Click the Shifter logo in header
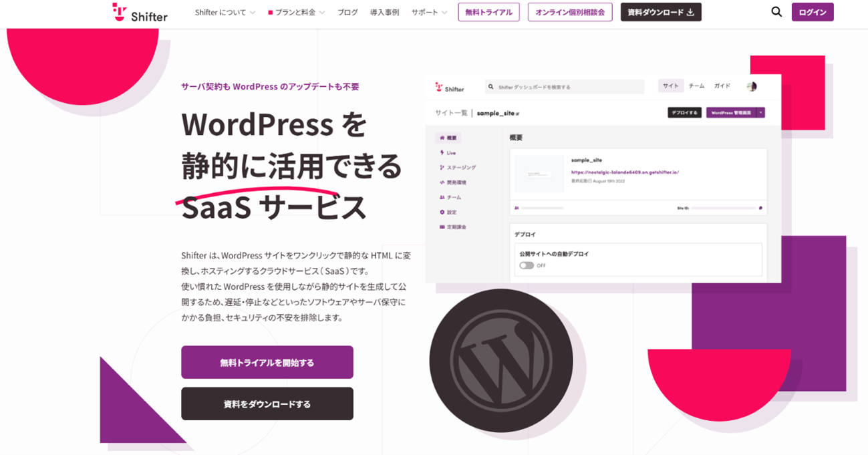Screen dimensions: 868x455 (x=140, y=12)
